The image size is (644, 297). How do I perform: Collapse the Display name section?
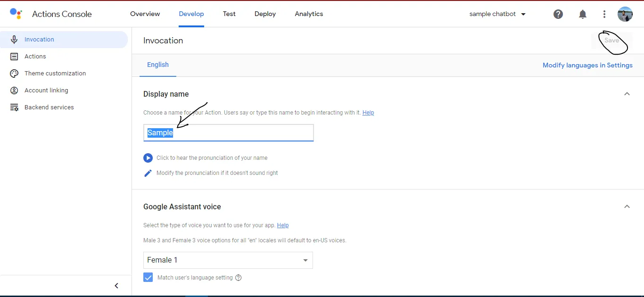pyautogui.click(x=627, y=94)
